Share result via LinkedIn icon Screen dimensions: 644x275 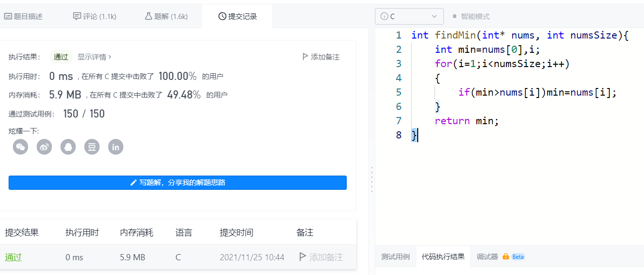pyautogui.click(x=116, y=147)
